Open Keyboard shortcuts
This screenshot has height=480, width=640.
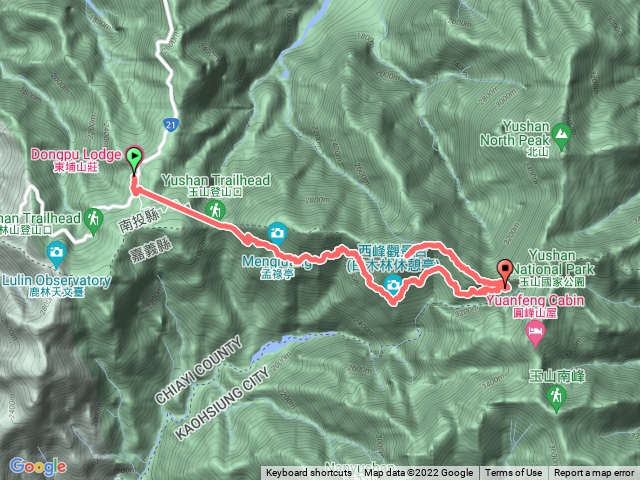point(309,473)
